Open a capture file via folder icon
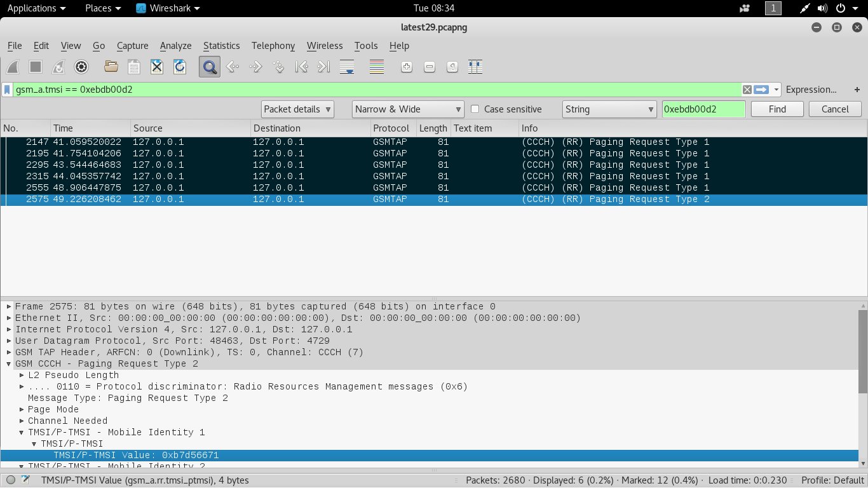Screen dimensions: 868x488 [x=111, y=67]
